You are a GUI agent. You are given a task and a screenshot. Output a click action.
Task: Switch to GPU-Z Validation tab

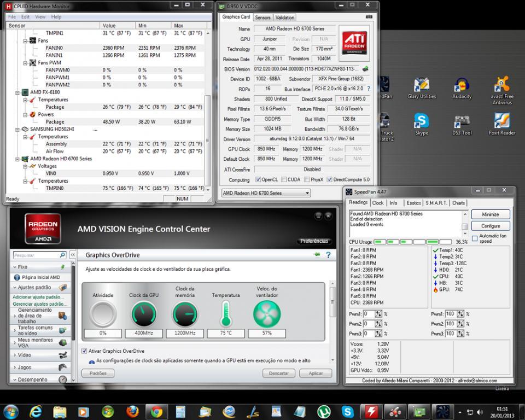[284, 17]
